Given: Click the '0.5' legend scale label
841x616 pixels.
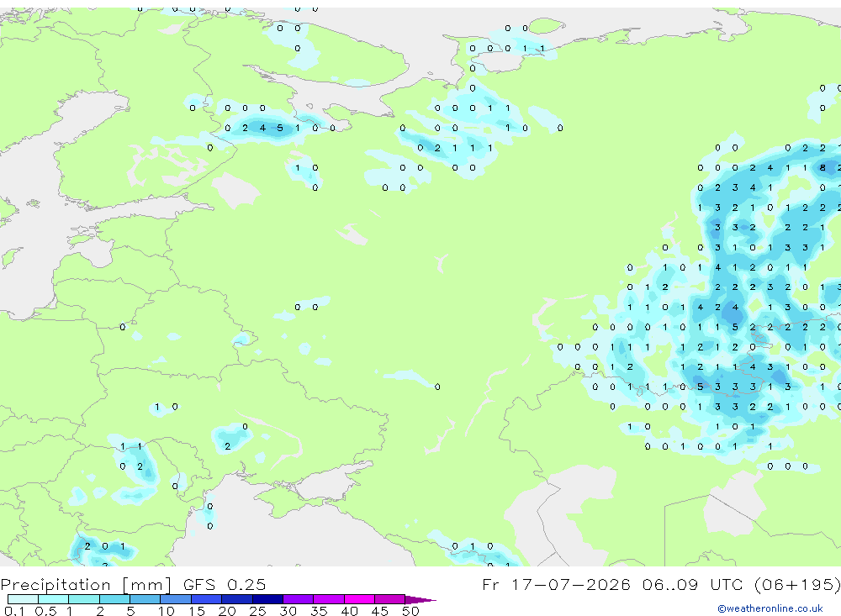Looking at the screenshot, I should coord(45,611).
